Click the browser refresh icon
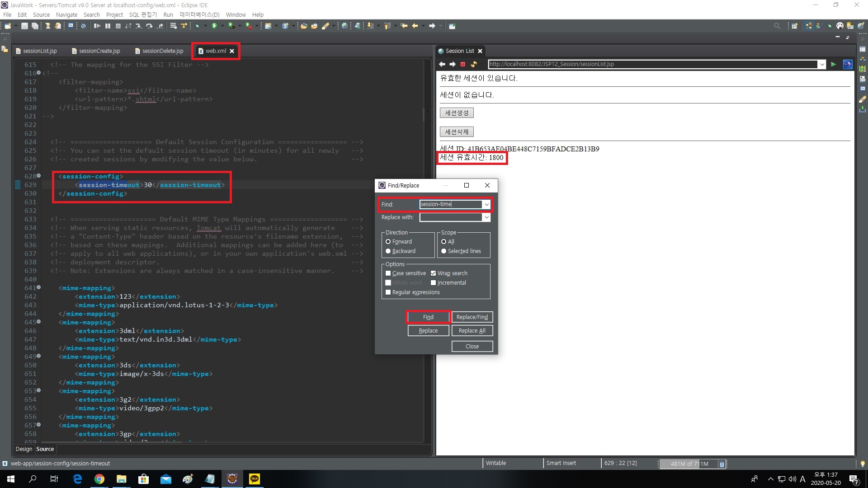 pyautogui.click(x=474, y=64)
